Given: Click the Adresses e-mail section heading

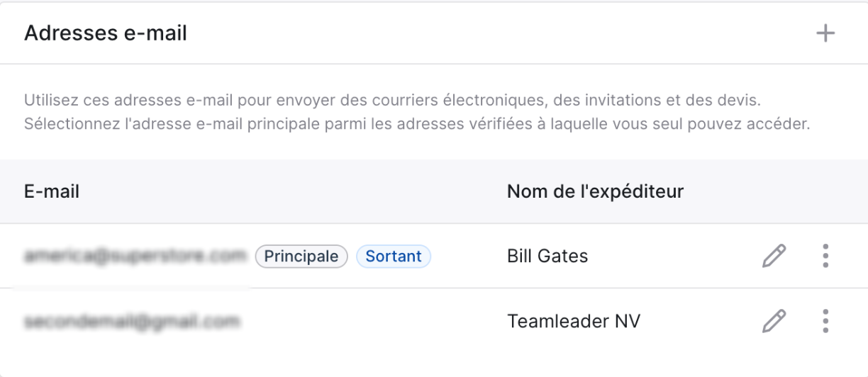Looking at the screenshot, I should pos(106,33).
